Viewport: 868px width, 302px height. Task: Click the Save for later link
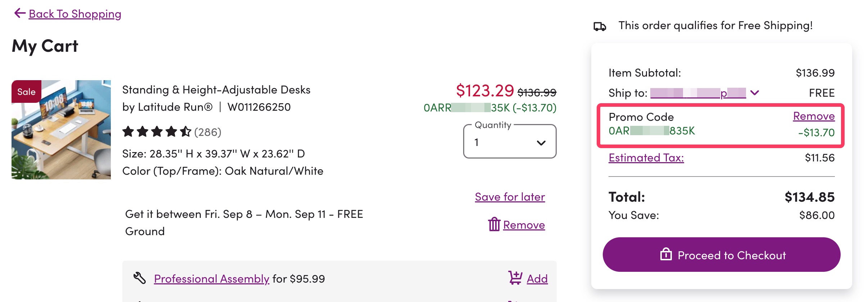click(x=510, y=197)
